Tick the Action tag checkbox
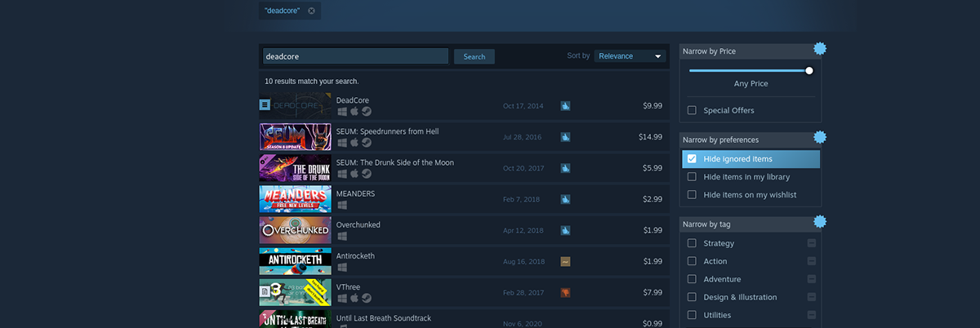Viewport: 980px width, 328px height. point(692,261)
